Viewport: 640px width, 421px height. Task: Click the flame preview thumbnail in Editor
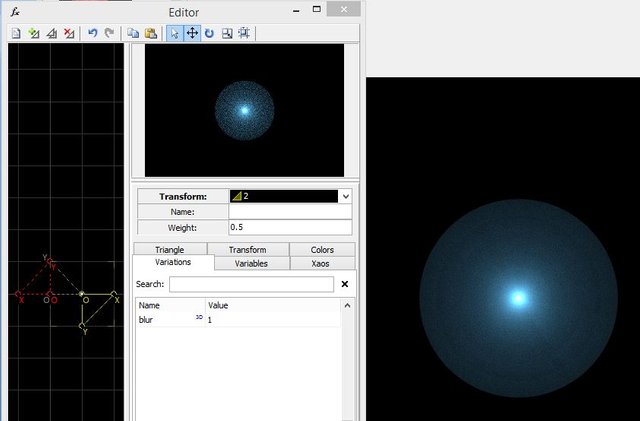click(244, 111)
